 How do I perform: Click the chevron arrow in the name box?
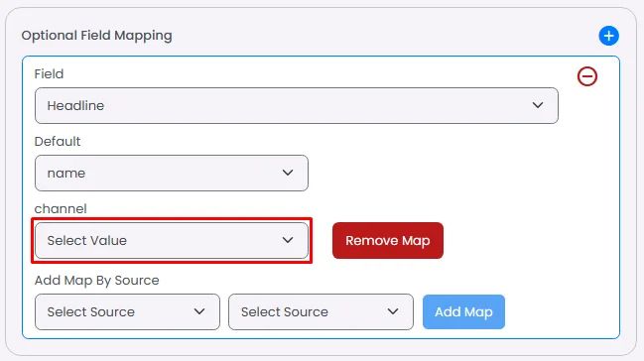click(x=288, y=173)
